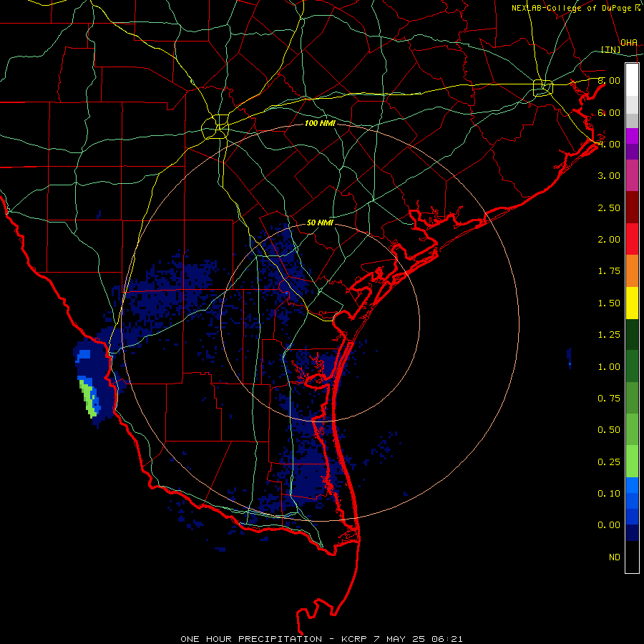Click the 50 NMI range ring label
644x644 pixels.
coord(320,223)
